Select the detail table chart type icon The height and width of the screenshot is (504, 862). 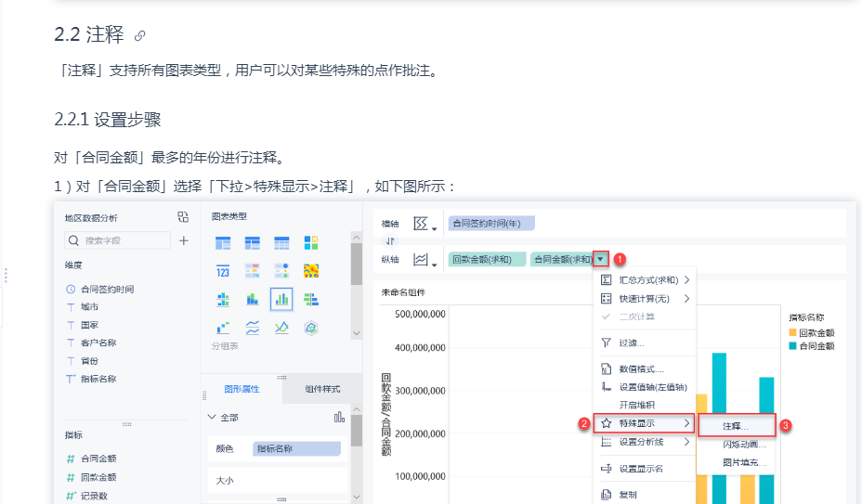pos(281,242)
